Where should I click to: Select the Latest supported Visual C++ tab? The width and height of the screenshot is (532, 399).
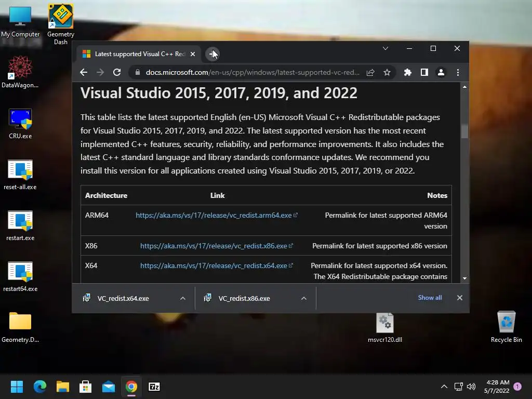(x=139, y=54)
